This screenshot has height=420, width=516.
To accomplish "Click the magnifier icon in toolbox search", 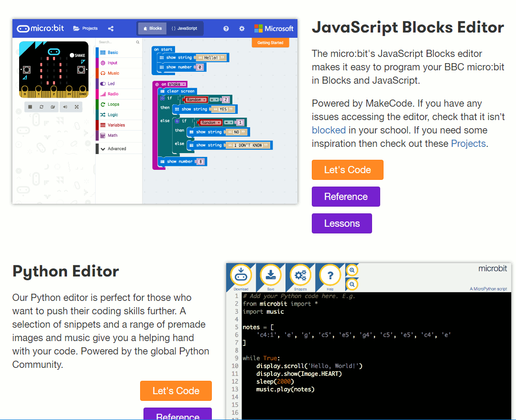I will [138, 42].
